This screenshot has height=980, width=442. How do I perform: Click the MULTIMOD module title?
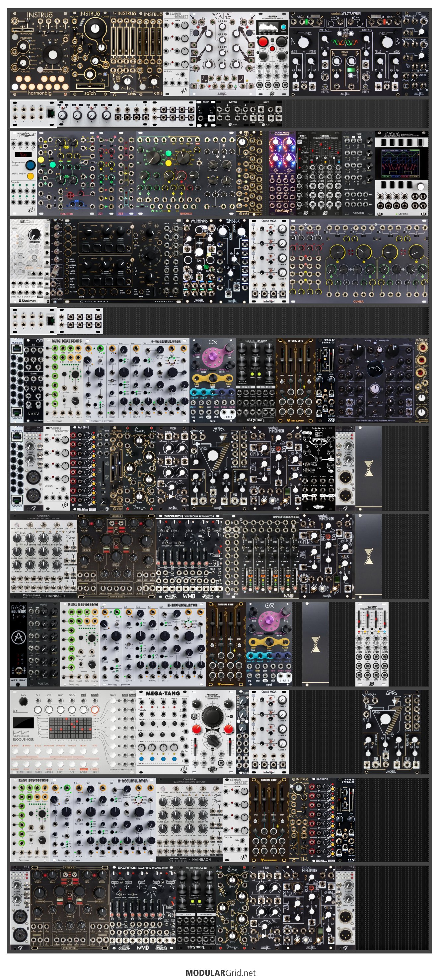(199, 221)
